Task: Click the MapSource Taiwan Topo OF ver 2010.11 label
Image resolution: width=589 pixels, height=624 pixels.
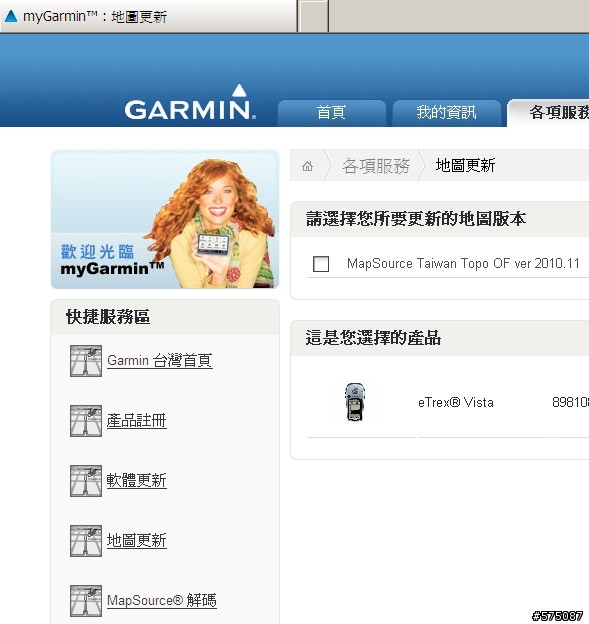Action: pos(463,263)
